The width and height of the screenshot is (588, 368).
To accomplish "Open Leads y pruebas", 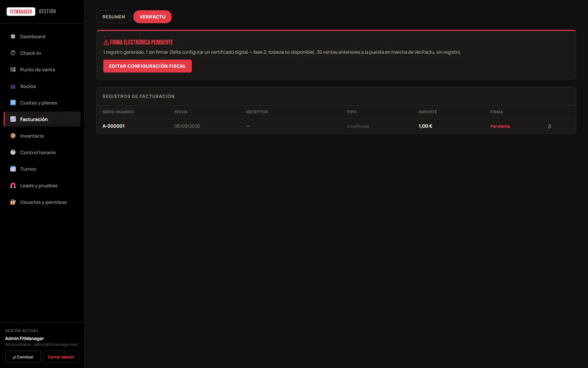I will (x=42, y=185).
